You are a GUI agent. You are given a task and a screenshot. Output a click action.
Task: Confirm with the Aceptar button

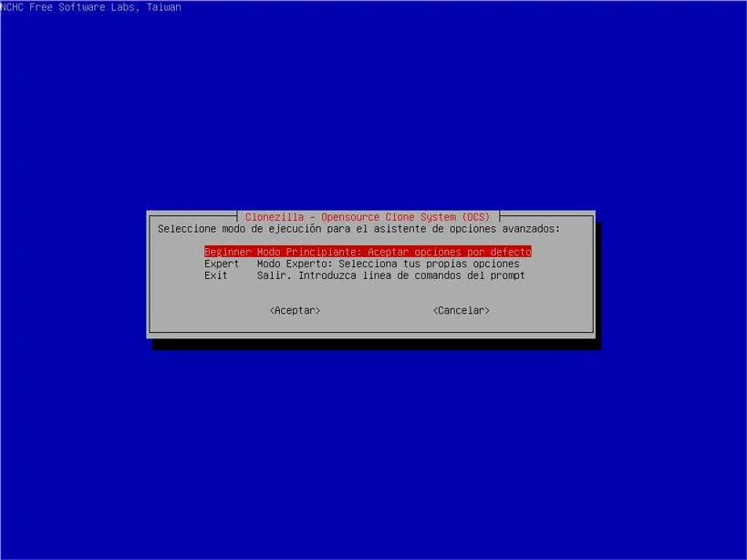tap(295, 310)
